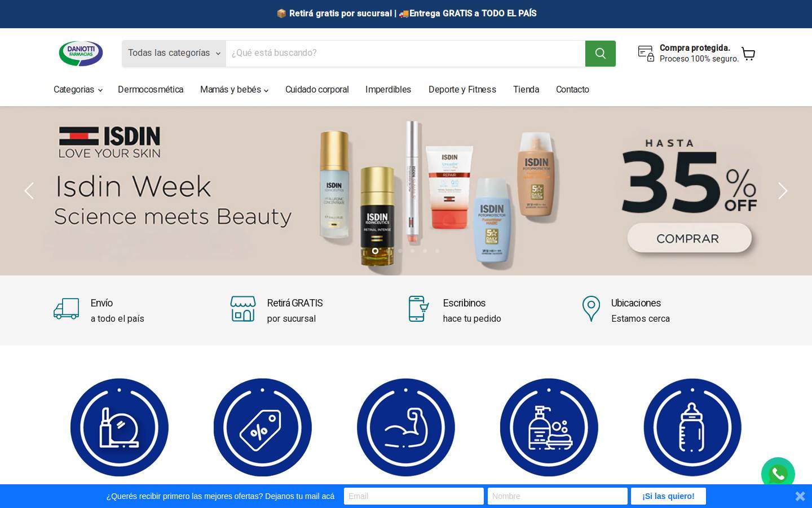Screen dimensions: 812x508
Task: Click the HASTA 35% OFF banner text
Action: click(x=689, y=176)
